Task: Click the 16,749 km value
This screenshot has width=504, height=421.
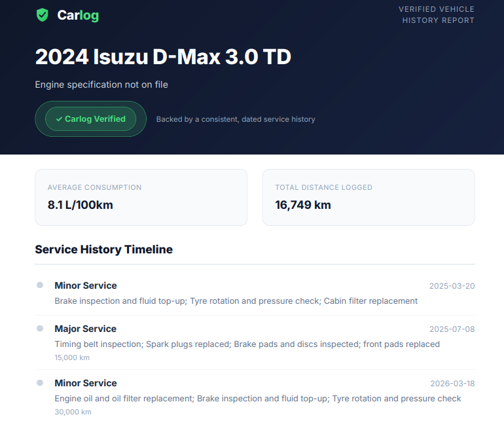Action: (303, 205)
